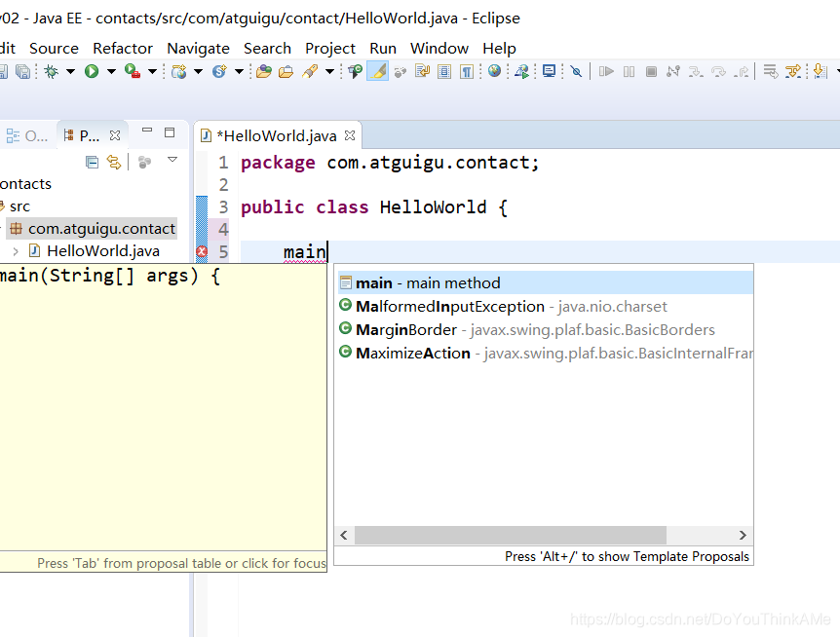Screen dimensions: 840x637
Task: Click the New Servlet icon
Action: tap(219, 71)
